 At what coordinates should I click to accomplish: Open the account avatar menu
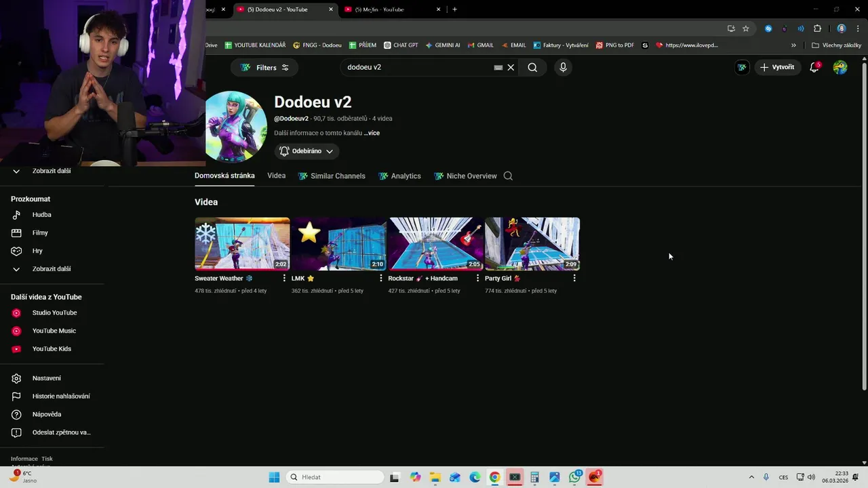click(x=840, y=67)
